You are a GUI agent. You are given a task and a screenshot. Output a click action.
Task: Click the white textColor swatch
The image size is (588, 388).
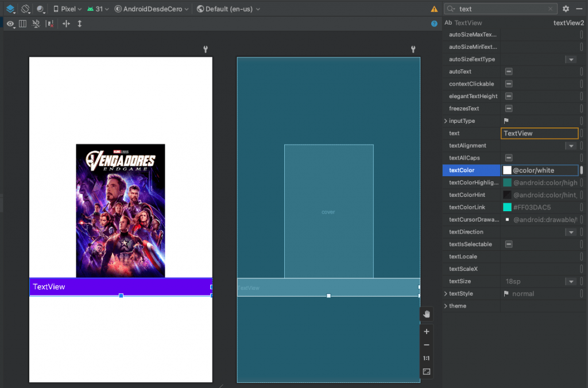[x=507, y=170]
